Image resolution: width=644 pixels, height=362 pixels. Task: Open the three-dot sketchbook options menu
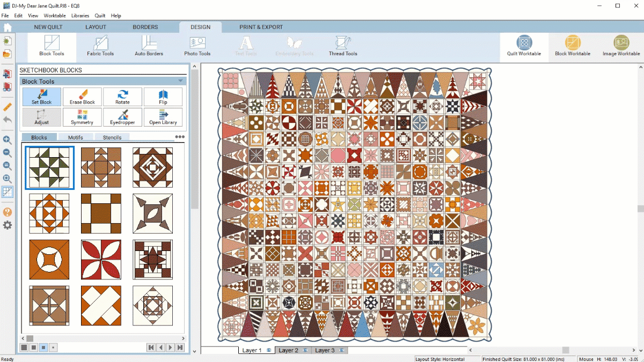(180, 137)
